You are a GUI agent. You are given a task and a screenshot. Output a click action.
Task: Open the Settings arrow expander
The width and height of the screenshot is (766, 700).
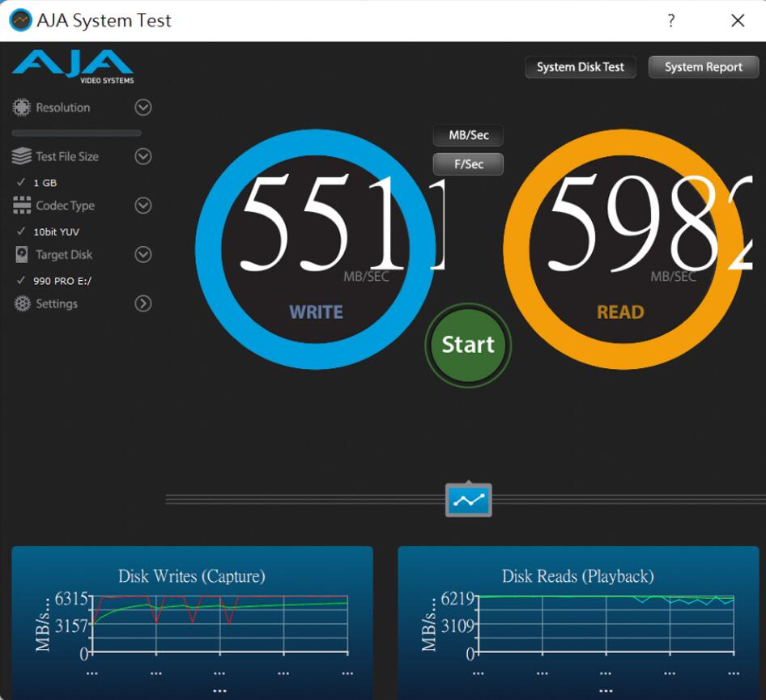point(143,303)
